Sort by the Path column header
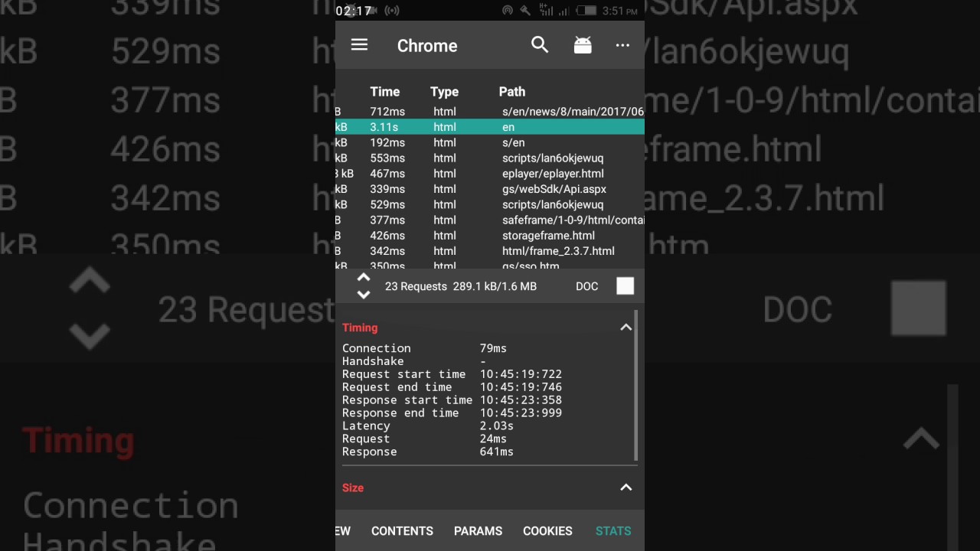 (512, 92)
